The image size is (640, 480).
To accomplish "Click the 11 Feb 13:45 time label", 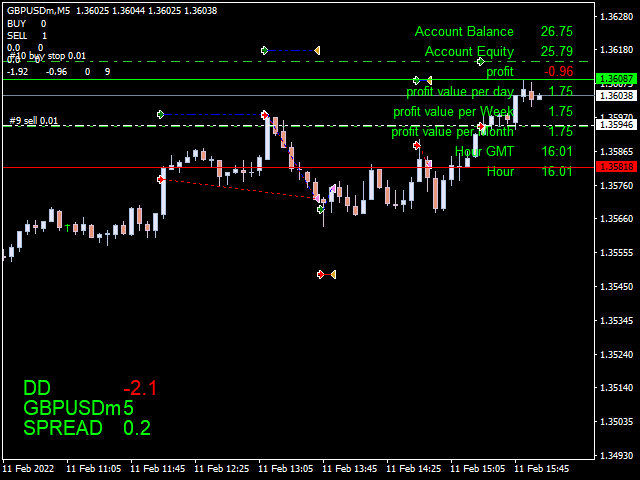I will point(350,469).
